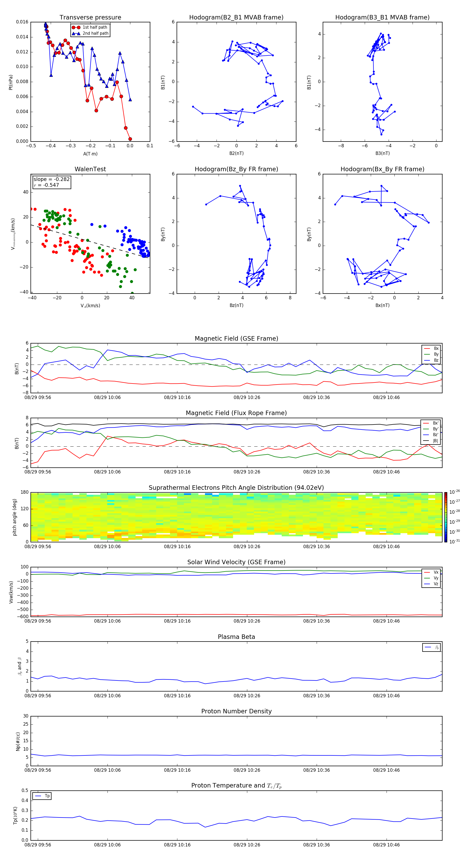Click the 'Vsw(km/s)' axis label
The image size is (473, 868).
pos(11,592)
